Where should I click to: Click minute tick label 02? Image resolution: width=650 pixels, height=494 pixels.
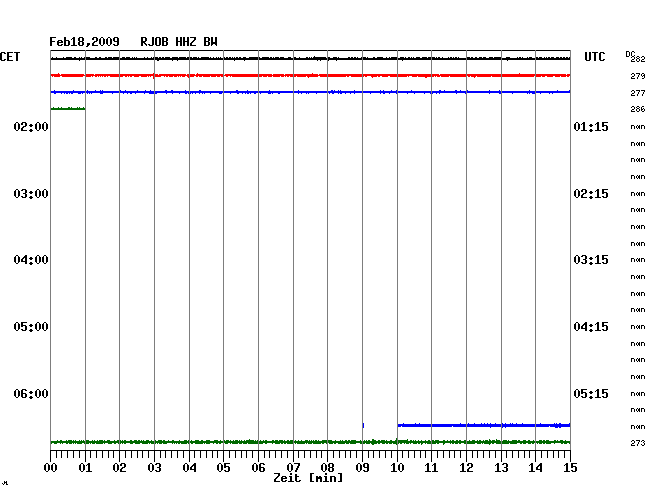pos(119,468)
